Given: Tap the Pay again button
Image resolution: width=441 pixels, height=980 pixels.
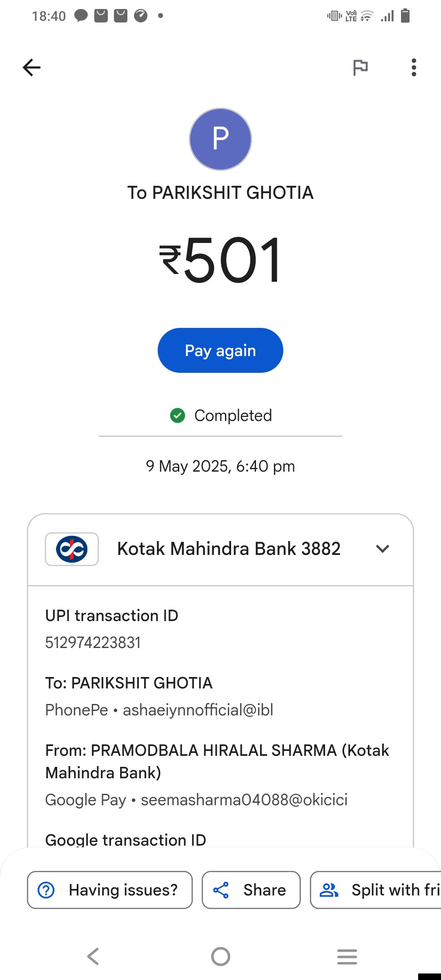Looking at the screenshot, I should (x=220, y=350).
